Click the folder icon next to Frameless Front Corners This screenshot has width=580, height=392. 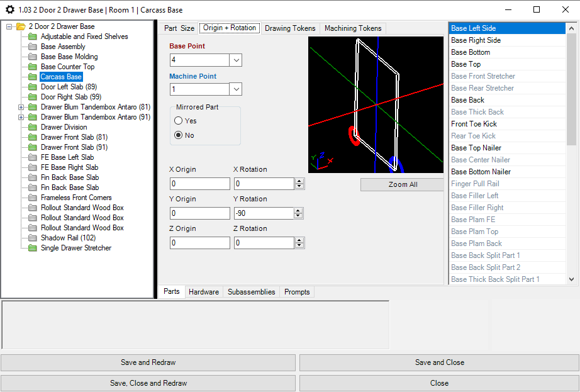coord(33,198)
